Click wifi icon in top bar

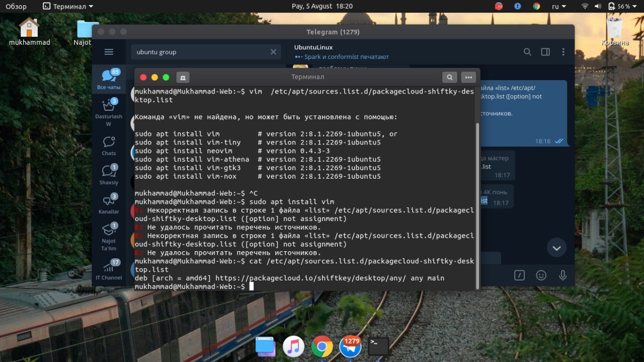(585, 7)
